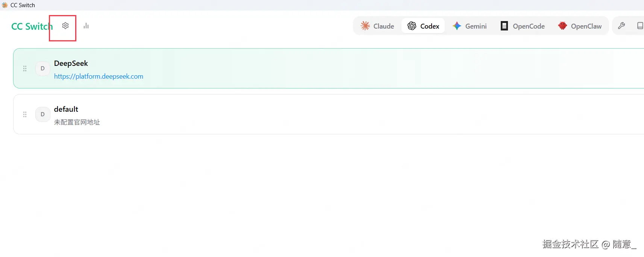This screenshot has width=644, height=257.
Task: Click the CC Switch green logo title
Action: [x=32, y=26]
